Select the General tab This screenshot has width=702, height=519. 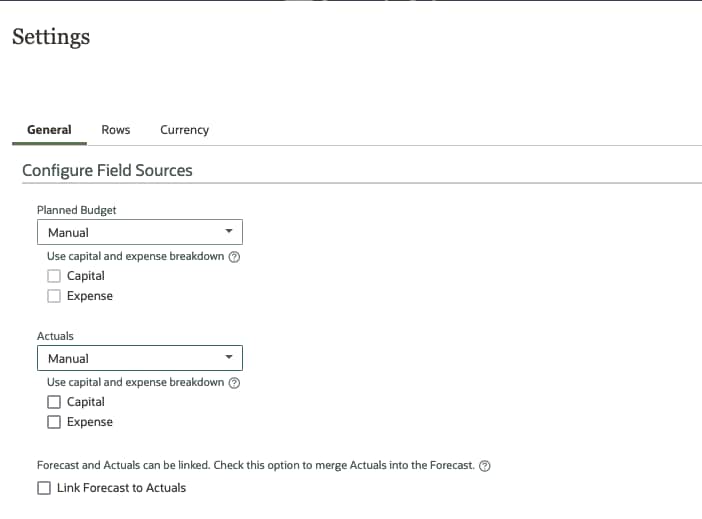coord(49,130)
